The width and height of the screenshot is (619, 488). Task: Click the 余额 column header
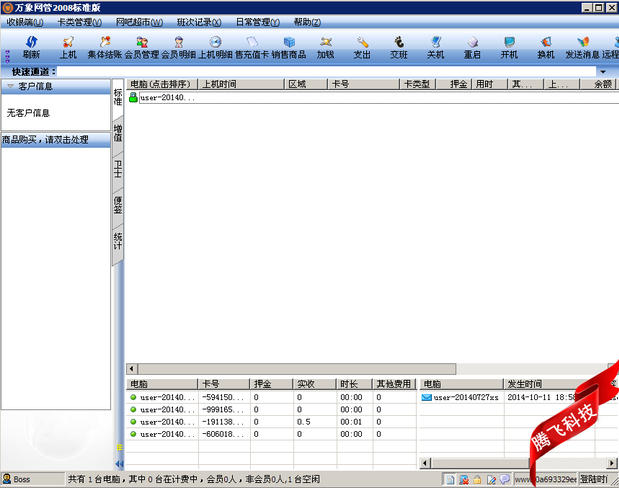(598, 84)
